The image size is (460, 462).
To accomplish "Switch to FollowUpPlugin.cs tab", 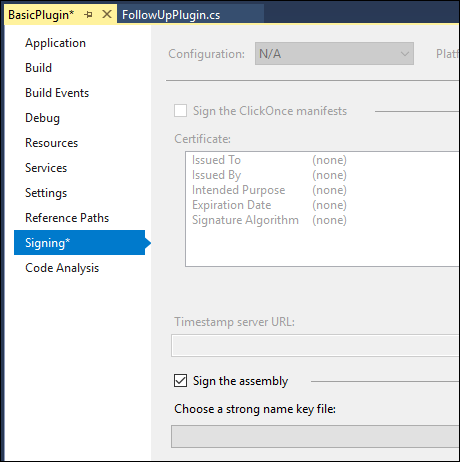I will pos(171,15).
